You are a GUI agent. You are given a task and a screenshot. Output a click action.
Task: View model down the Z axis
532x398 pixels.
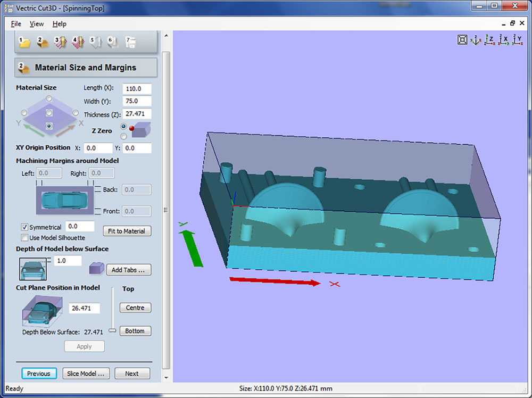pyautogui.click(x=489, y=40)
